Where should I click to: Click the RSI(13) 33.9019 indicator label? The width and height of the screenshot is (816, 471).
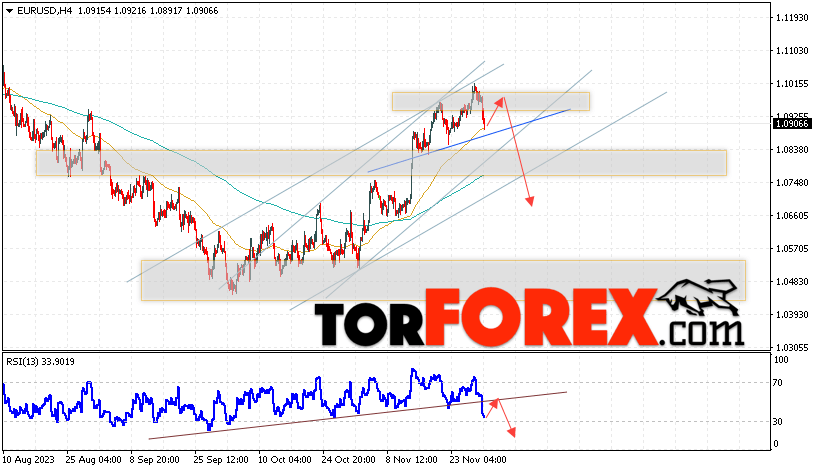point(40,362)
